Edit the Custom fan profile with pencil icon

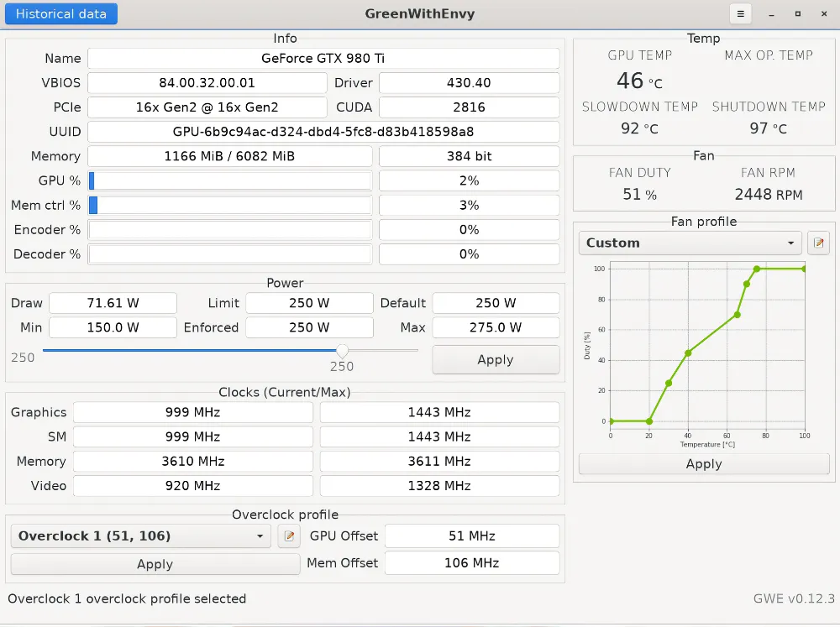[818, 243]
